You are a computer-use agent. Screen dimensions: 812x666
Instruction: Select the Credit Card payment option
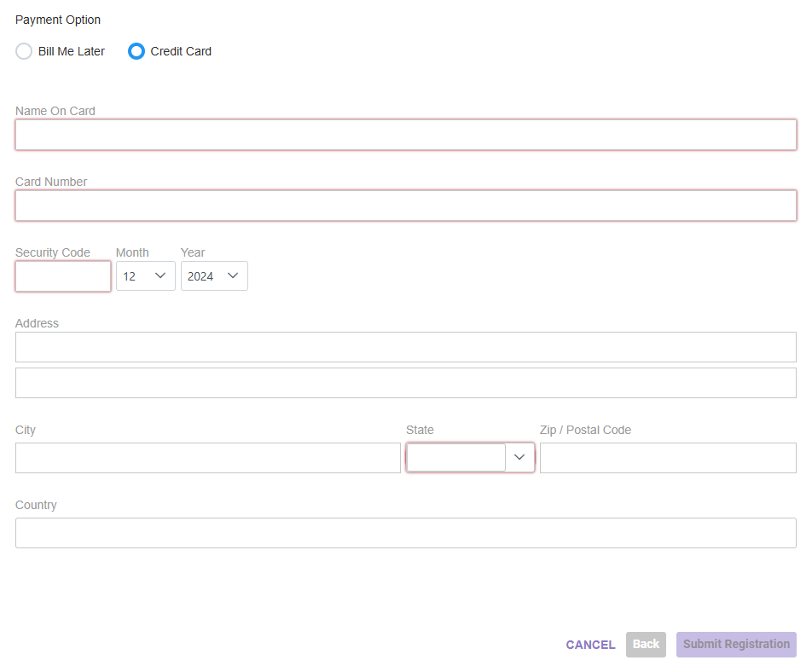coord(136,51)
